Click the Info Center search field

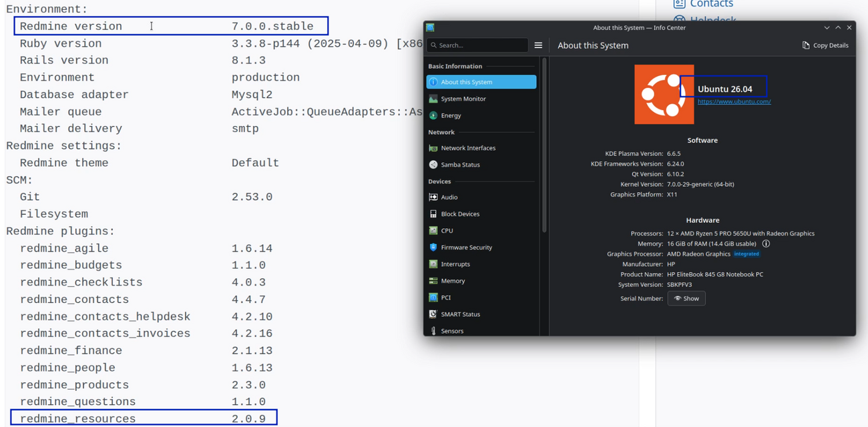pos(477,45)
